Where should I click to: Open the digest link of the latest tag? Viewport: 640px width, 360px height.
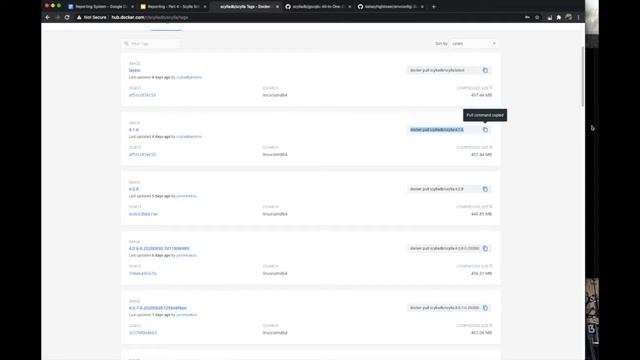pyautogui.click(x=142, y=95)
